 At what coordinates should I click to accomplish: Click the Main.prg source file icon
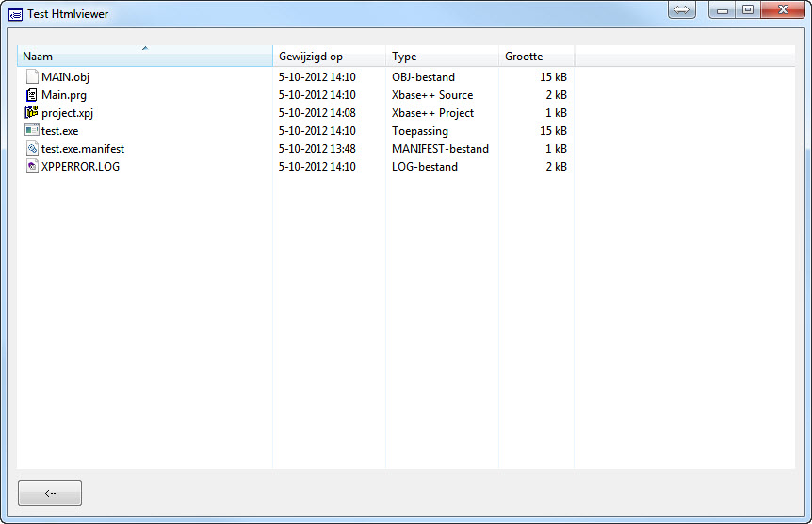pos(32,95)
